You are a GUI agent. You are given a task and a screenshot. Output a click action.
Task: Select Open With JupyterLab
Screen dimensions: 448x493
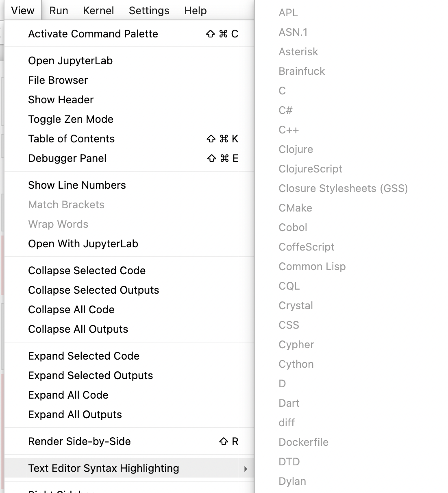click(x=129, y=244)
